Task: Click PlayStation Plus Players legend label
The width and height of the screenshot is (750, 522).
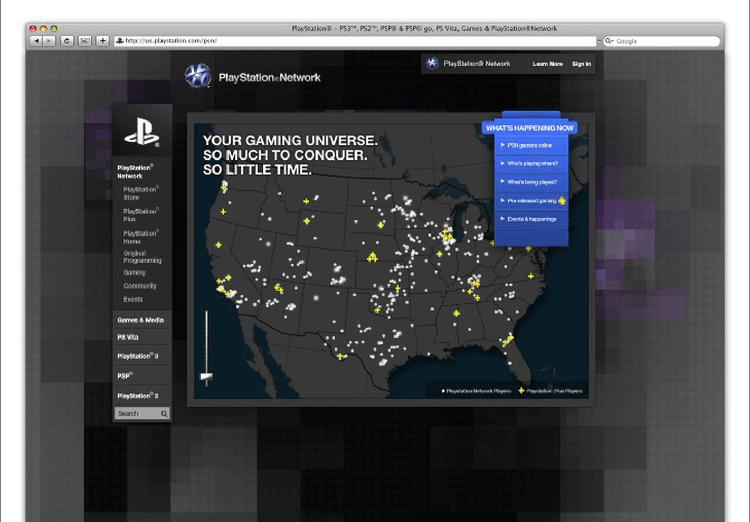Action: tap(554, 391)
